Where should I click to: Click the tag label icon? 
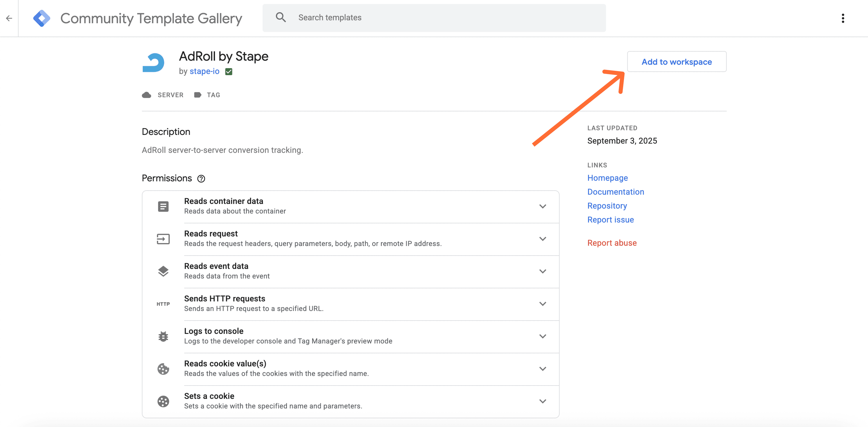(198, 95)
